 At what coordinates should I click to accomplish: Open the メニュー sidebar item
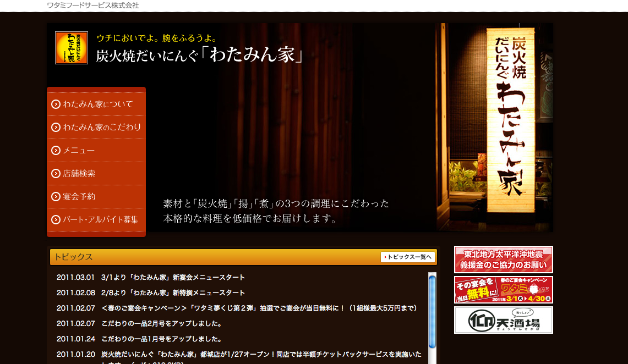96,151
